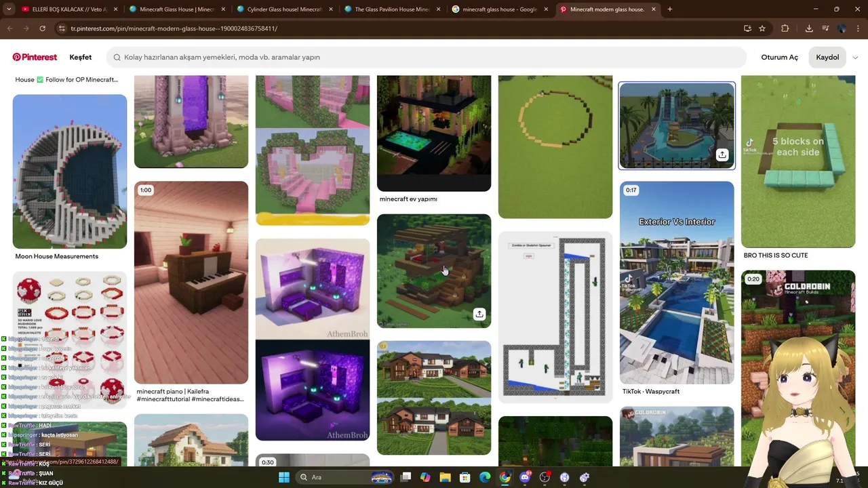Open Discord from taskbar
This screenshot has height=488, width=868.
(525, 477)
